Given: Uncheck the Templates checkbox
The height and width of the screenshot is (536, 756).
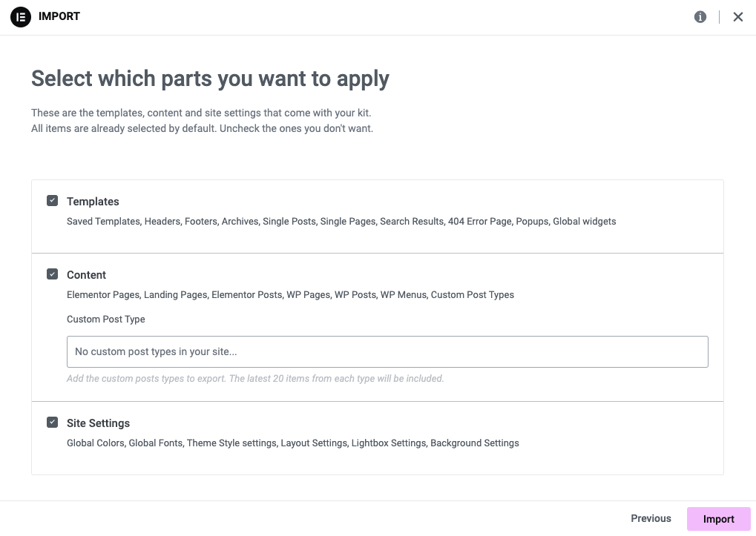Looking at the screenshot, I should coord(53,201).
